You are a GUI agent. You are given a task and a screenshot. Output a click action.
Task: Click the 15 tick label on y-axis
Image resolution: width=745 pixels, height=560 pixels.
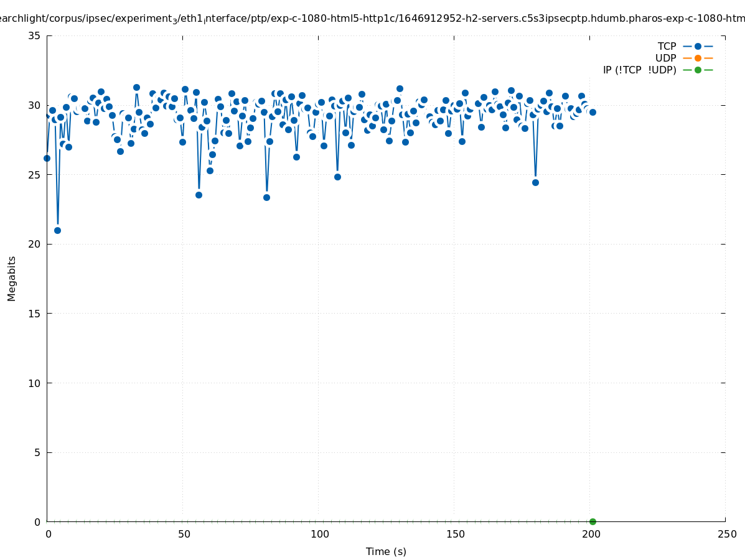pos(34,314)
